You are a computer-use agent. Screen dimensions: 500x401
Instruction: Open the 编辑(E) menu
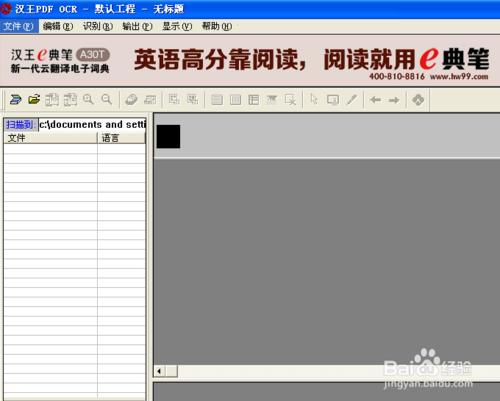click(x=58, y=26)
